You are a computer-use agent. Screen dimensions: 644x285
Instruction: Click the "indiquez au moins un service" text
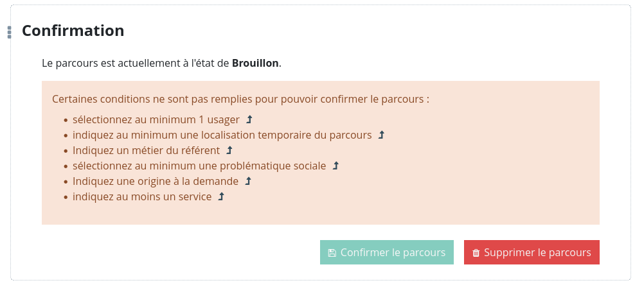[142, 196]
